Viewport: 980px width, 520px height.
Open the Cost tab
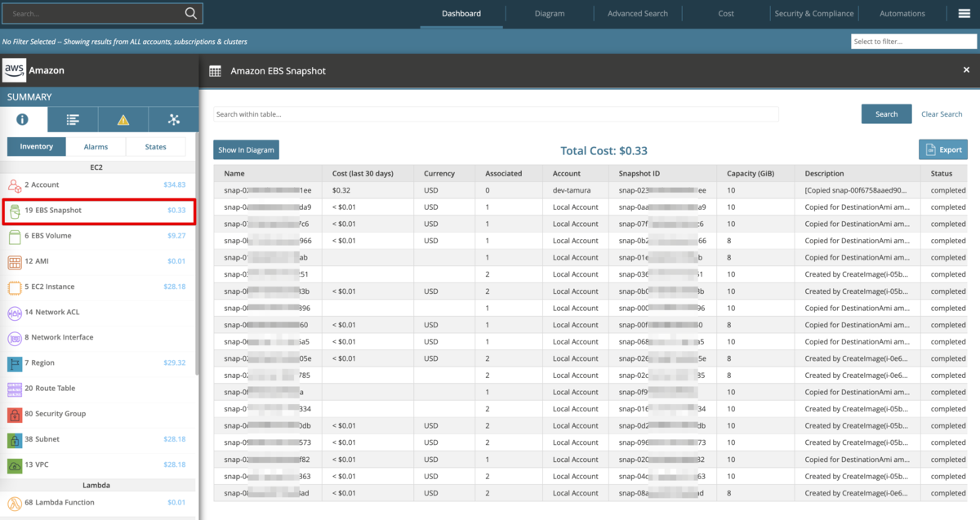click(726, 13)
